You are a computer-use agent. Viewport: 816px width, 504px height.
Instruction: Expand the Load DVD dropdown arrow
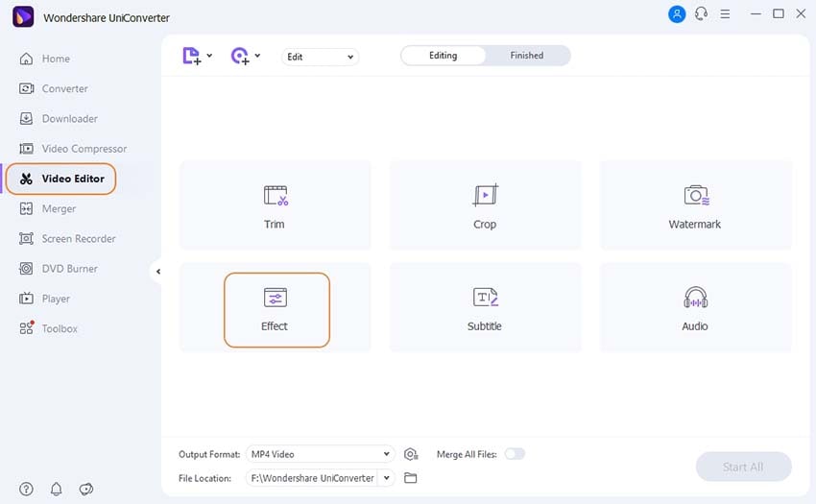click(x=257, y=55)
